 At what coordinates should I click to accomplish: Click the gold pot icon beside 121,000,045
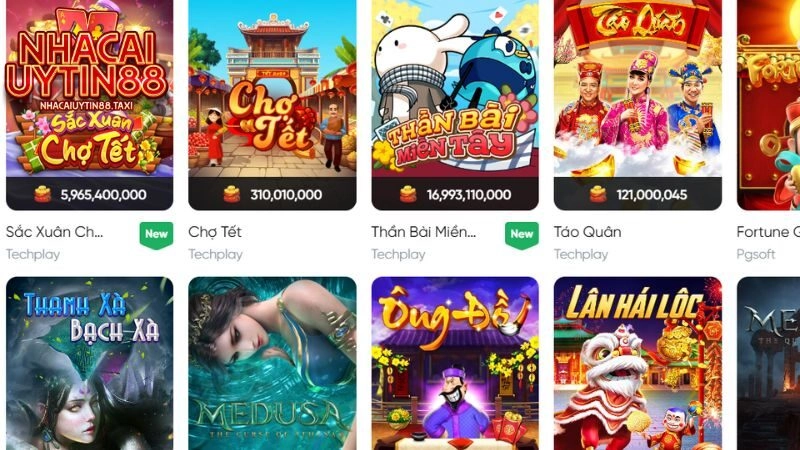click(598, 194)
